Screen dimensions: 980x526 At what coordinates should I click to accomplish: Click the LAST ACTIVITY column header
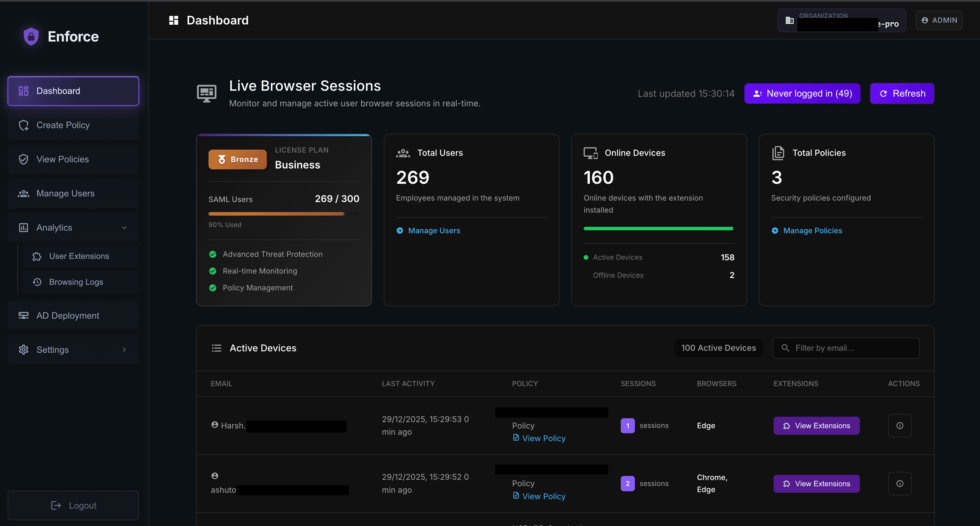click(408, 384)
